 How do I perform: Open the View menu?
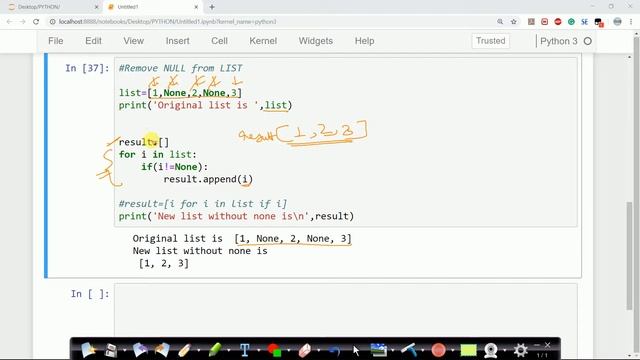[133, 41]
